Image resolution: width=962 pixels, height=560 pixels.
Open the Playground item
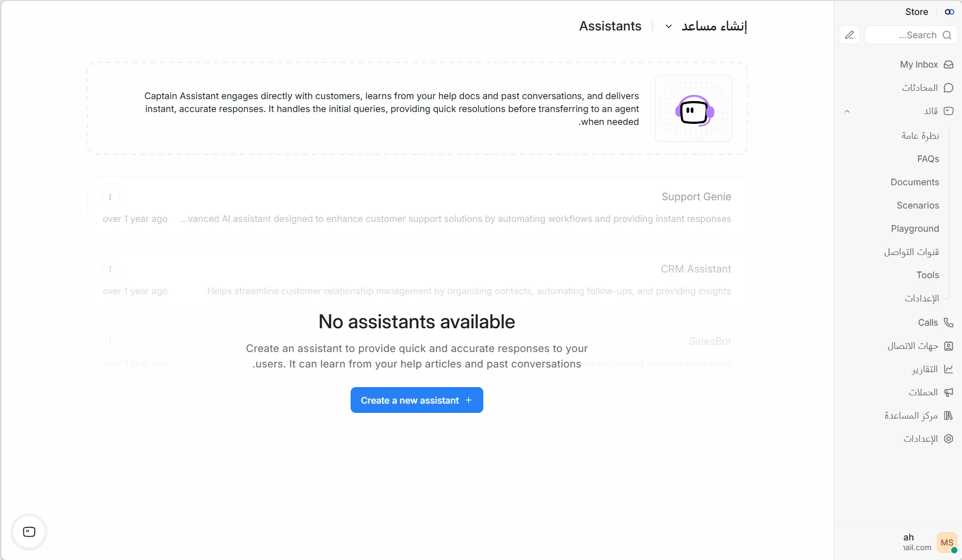(914, 229)
